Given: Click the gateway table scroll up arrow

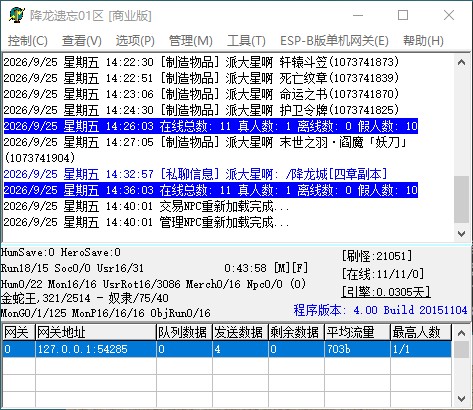Looking at the screenshot, I should click(x=462, y=333).
